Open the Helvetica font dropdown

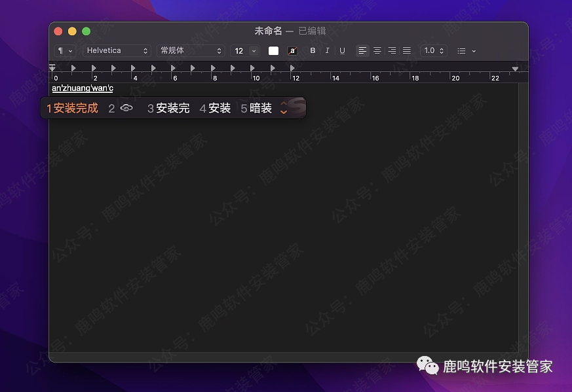(117, 50)
